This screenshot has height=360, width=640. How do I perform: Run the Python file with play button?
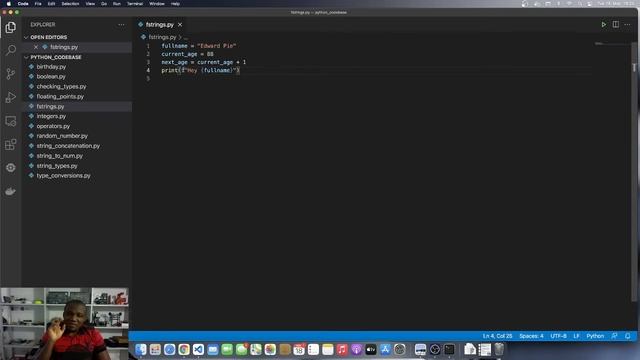(603, 24)
